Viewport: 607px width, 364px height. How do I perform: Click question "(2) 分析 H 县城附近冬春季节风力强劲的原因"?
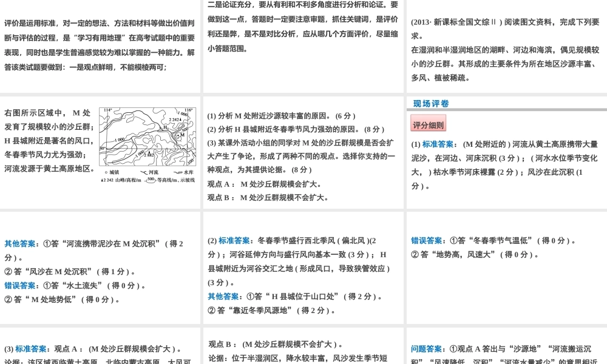pos(296,129)
